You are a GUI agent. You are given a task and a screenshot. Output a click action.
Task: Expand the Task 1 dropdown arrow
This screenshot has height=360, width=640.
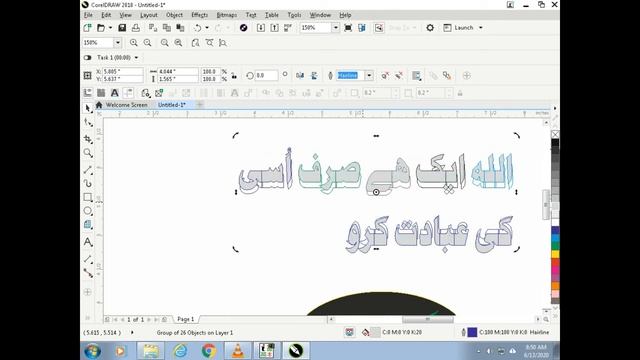pyautogui.click(x=136, y=58)
